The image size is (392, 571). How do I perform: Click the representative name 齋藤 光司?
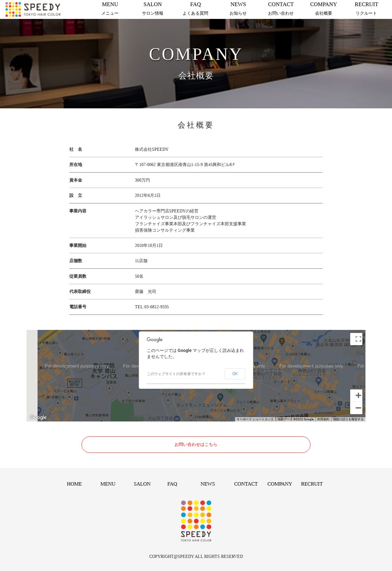click(x=145, y=291)
